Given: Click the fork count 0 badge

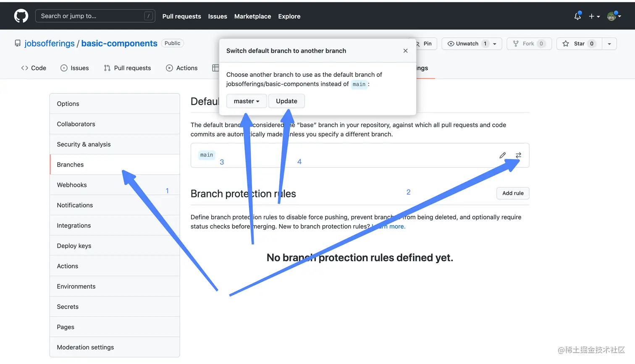Looking at the screenshot, I should click(x=541, y=44).
